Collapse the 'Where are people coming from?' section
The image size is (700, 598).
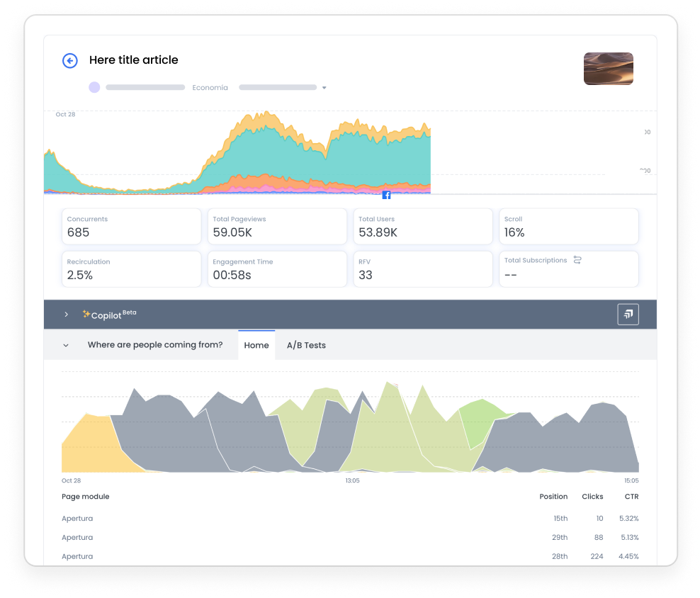click(66, 345)
